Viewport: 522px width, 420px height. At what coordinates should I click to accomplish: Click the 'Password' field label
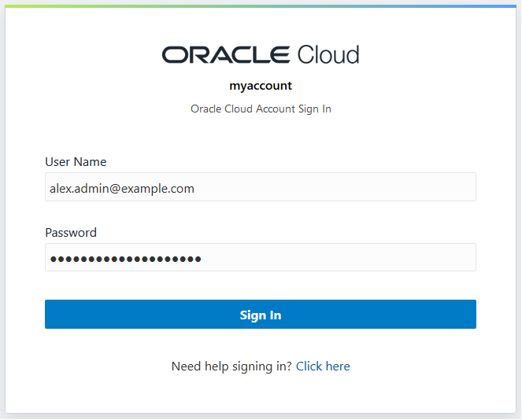point(71,233)
